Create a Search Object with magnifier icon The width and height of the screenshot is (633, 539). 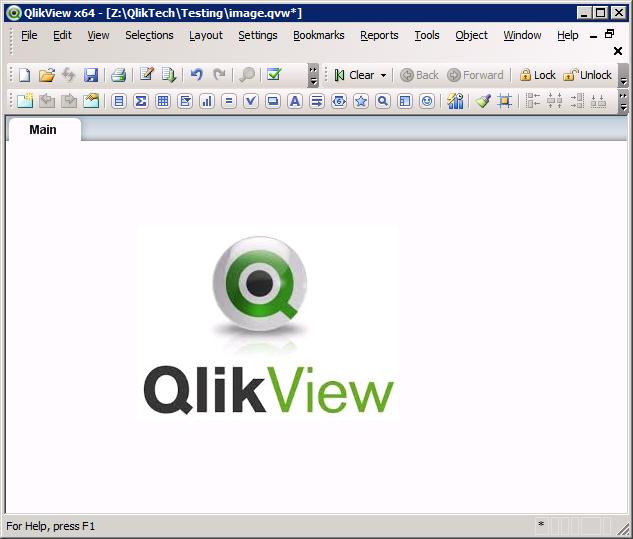coord(383,101)
